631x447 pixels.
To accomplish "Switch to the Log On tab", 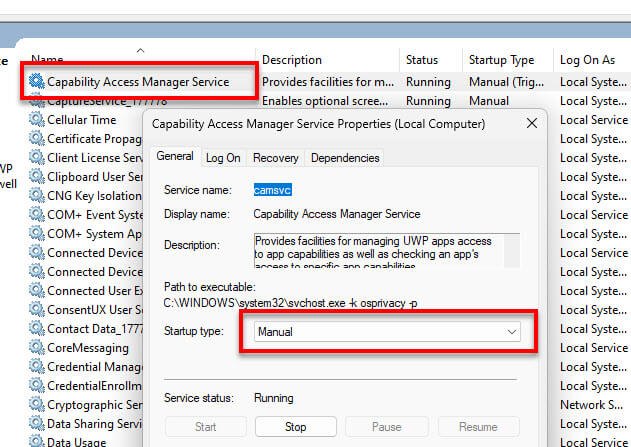I will (223, 158).
